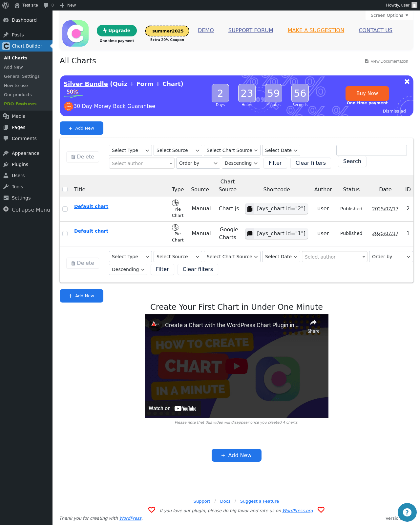The width and height of the screenshot is (420, 525).
Task: Play the YouTube tutorial video
Action: (x=237, y=366)
